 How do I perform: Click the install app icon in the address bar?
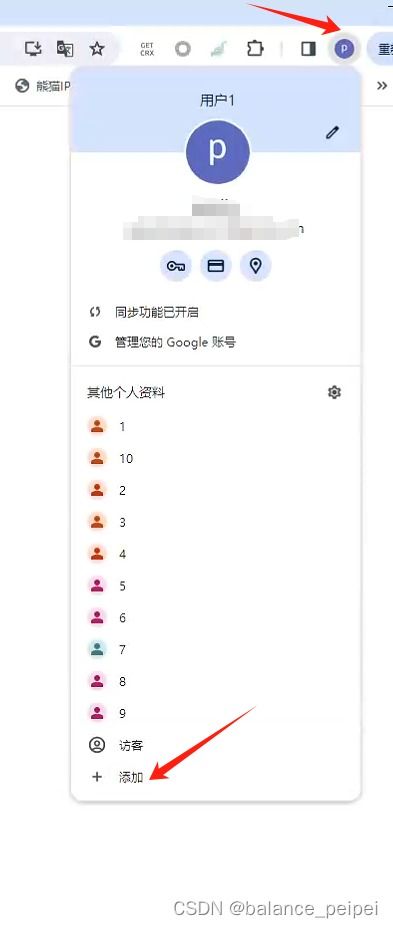tap(33, 49)
